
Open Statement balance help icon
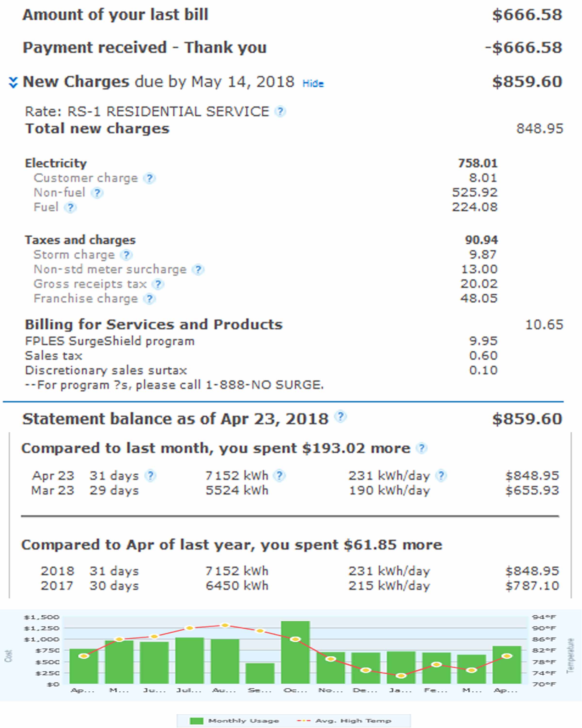coord(340,416)
